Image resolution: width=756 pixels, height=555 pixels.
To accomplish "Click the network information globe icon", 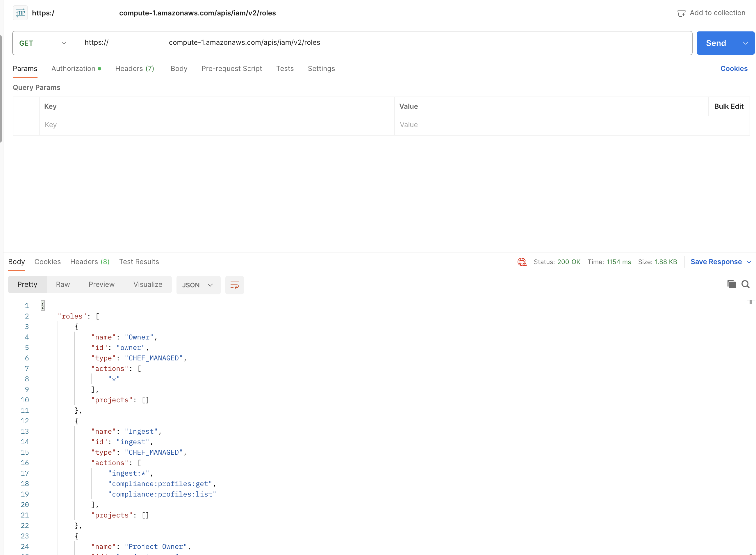I will [x=522, y=262].
